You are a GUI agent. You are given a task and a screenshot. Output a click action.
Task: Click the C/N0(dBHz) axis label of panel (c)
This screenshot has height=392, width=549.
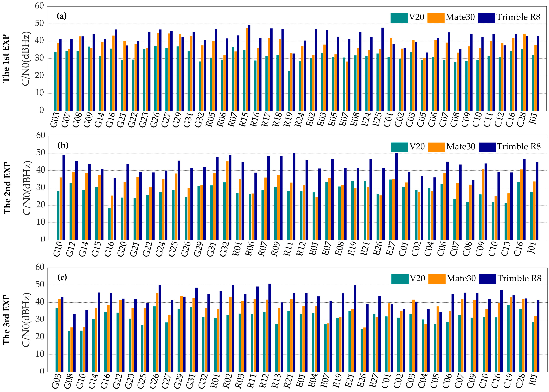tap(26, 320)
